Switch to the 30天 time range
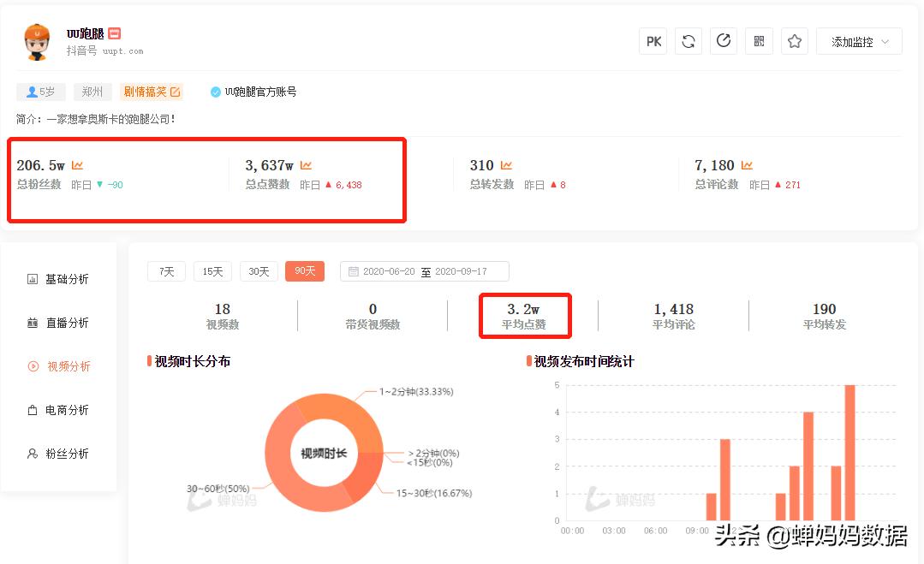924x564 pixels. (x=259, y=270)
